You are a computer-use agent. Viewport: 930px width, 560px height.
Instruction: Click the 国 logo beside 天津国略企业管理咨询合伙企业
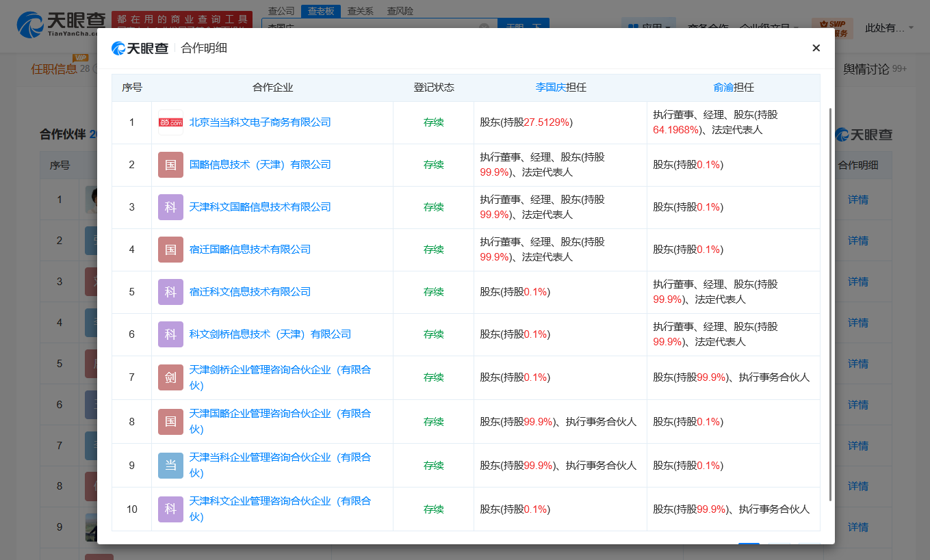coord(171,422)
